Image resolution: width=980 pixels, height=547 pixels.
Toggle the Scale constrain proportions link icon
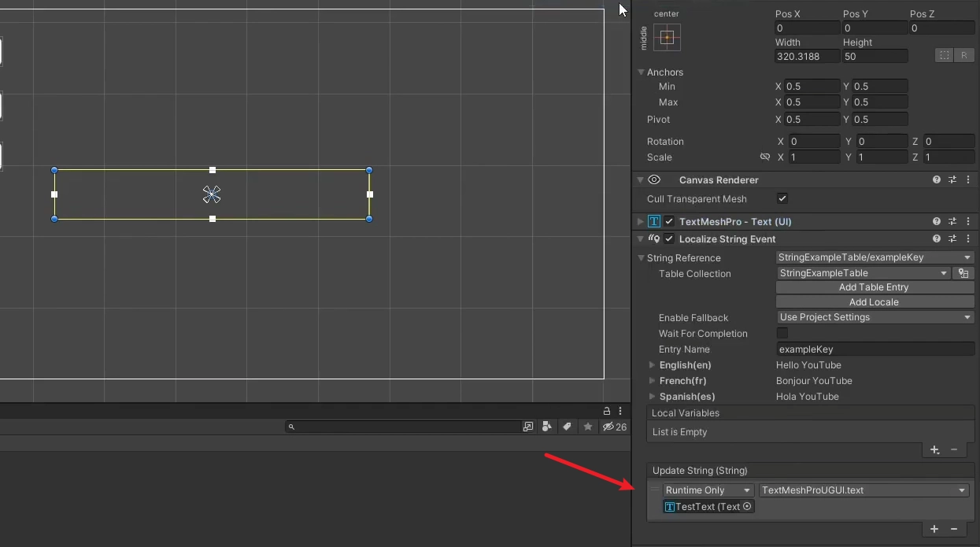764,157
